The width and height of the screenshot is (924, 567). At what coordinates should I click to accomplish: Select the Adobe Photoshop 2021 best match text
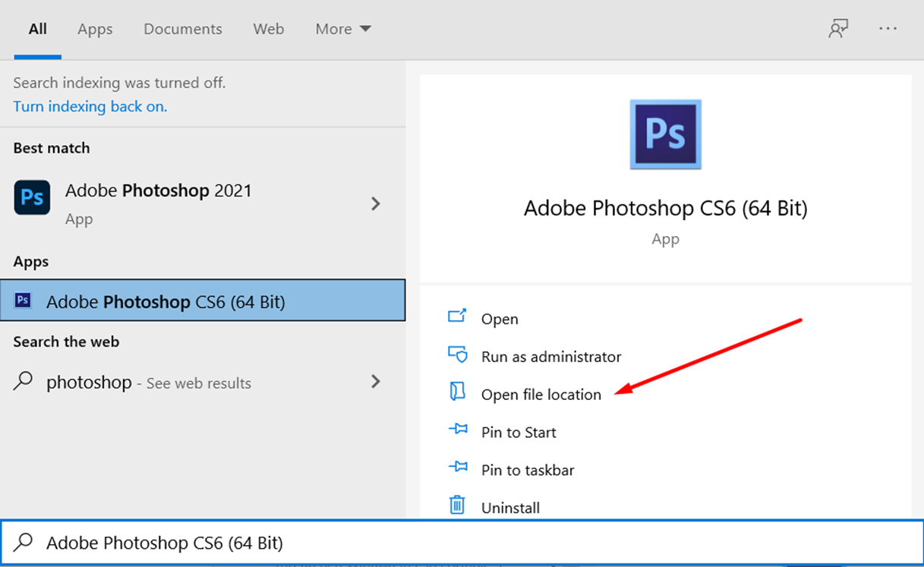[x=159, y=191]
